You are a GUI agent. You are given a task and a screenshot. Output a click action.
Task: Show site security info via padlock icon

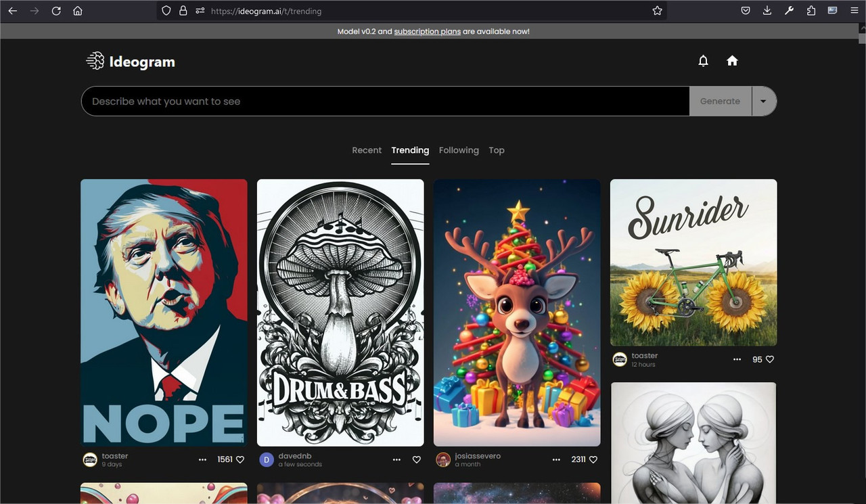pyautogui.click(x=183, y=11)
